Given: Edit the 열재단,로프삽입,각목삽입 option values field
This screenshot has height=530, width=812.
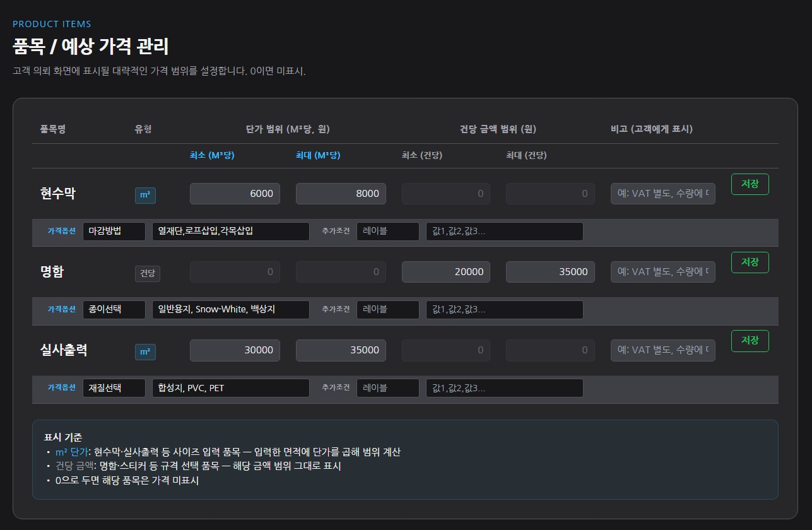Looking at the screenshot, I should point(230,232).
